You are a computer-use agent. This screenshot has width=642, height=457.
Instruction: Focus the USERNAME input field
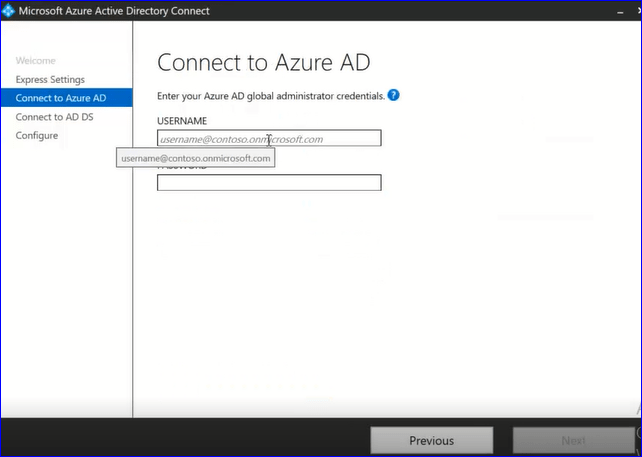click(x=269, y=138)
